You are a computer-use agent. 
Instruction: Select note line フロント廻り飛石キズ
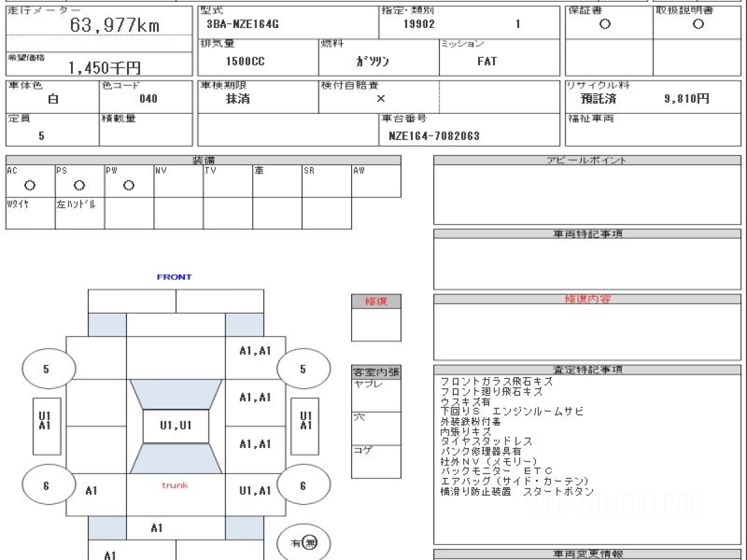coord(491,392)
